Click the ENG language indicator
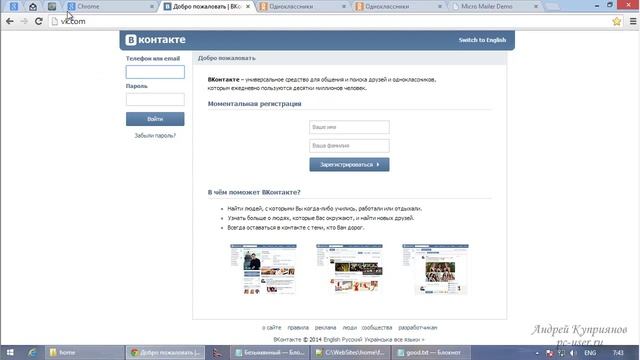The width and height of the screenshot is (640, 360). tap(590, 353)
